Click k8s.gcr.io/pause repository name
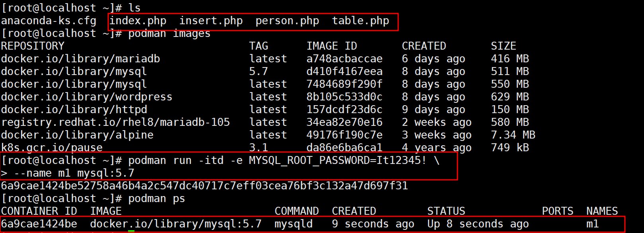The height and width of the screenshot is (233, 644). point(52,148)
